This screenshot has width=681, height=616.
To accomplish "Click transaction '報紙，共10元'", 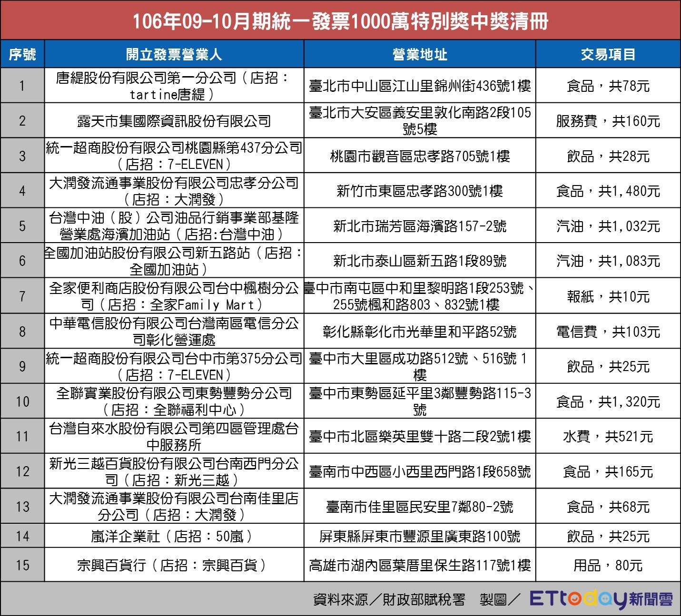I will [x=608, y=296].
